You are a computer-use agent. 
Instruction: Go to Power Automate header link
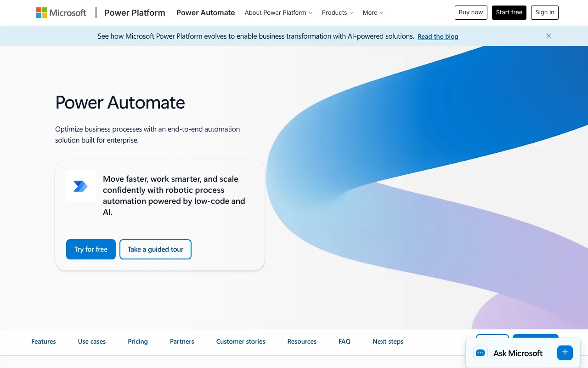205,13
